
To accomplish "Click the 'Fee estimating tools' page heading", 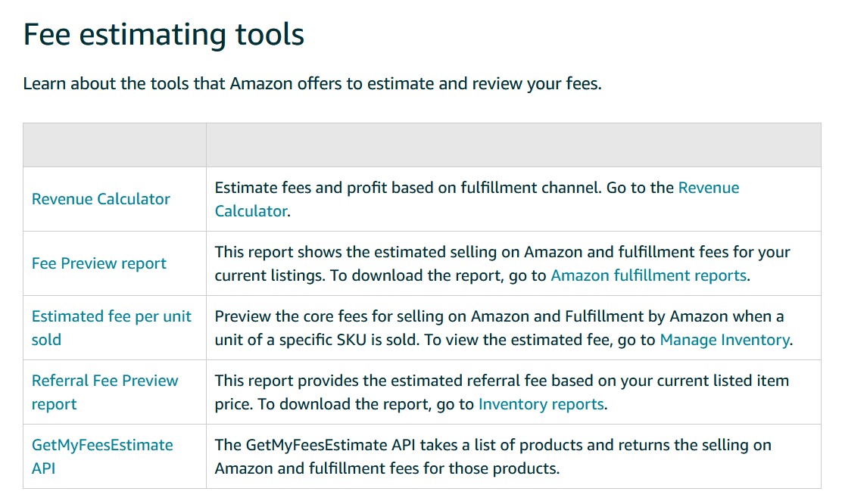I will 164,35.
